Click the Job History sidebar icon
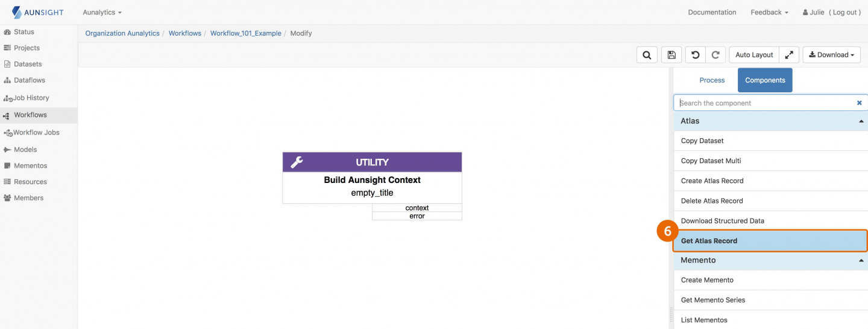The height and width of the screenshot is (329, 868). [8, 98]
